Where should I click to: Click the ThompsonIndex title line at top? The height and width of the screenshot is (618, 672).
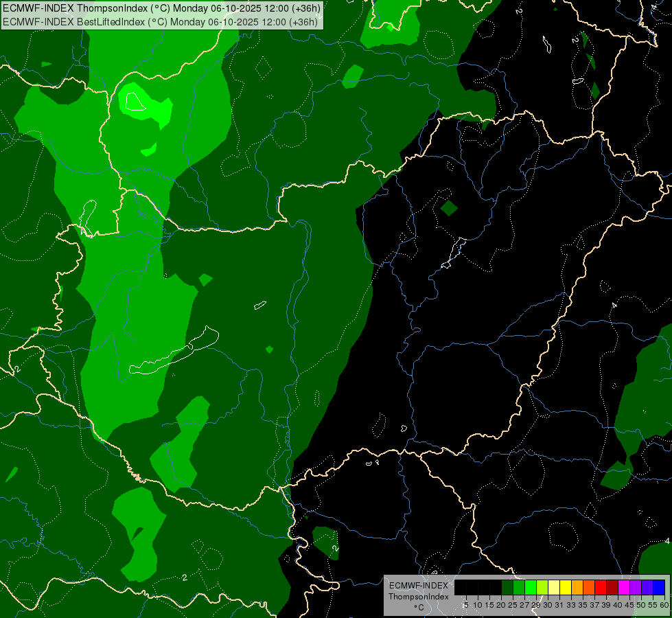click(161, 8)
